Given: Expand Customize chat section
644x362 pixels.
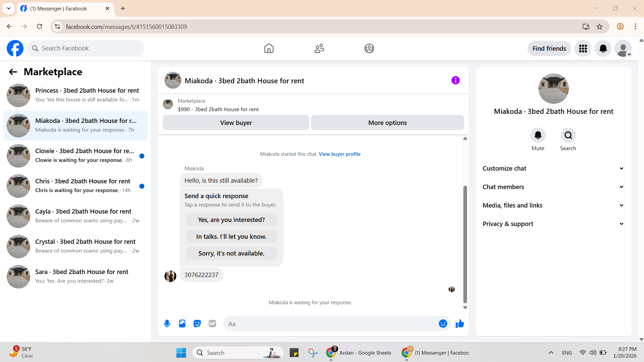Looking at the screenshot, I should 553,169.
